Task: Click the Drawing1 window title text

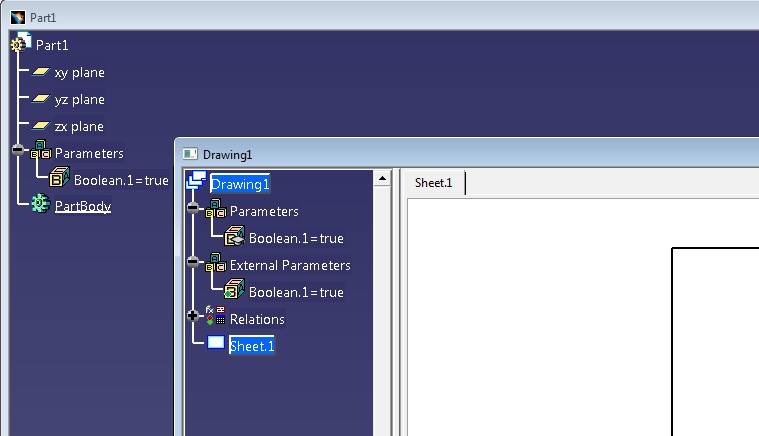Action: pyautogui.click(x=228, y=155)
